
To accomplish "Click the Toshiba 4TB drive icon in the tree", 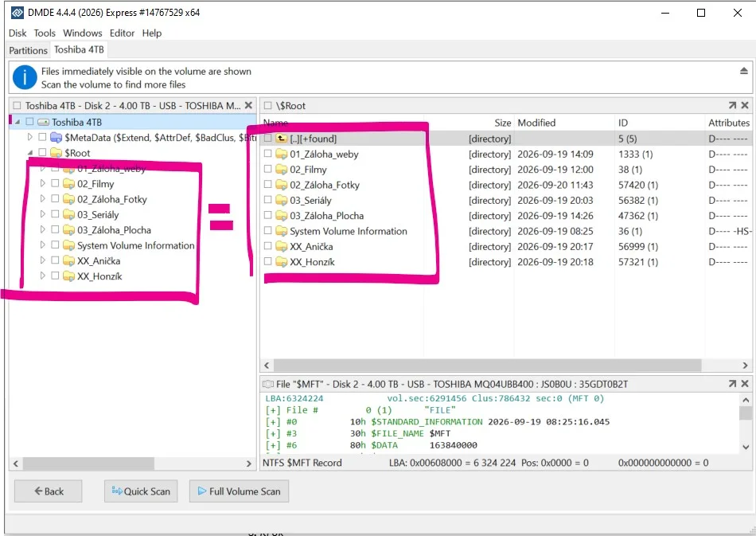I will tap(44, 122).
